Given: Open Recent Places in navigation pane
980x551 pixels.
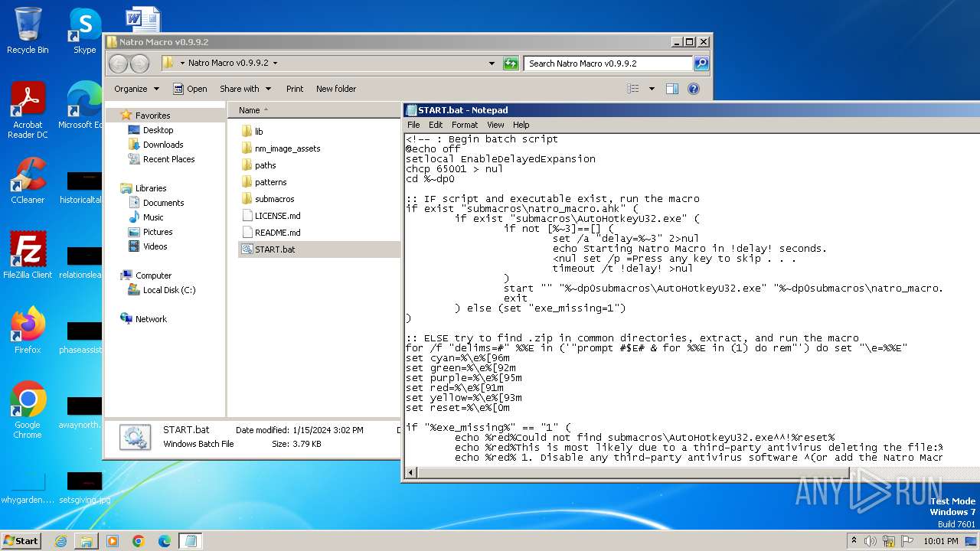Looking at the screenshot, I should 168,159.
